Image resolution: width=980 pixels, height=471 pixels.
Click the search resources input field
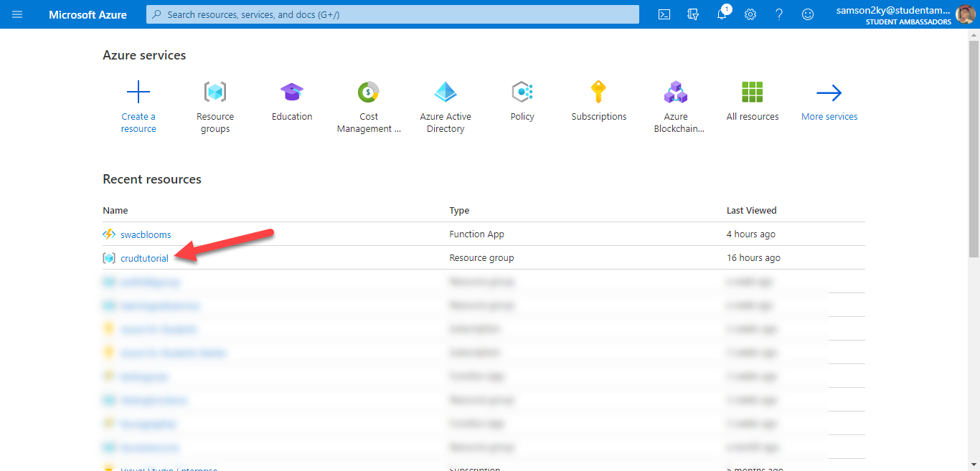392,14
